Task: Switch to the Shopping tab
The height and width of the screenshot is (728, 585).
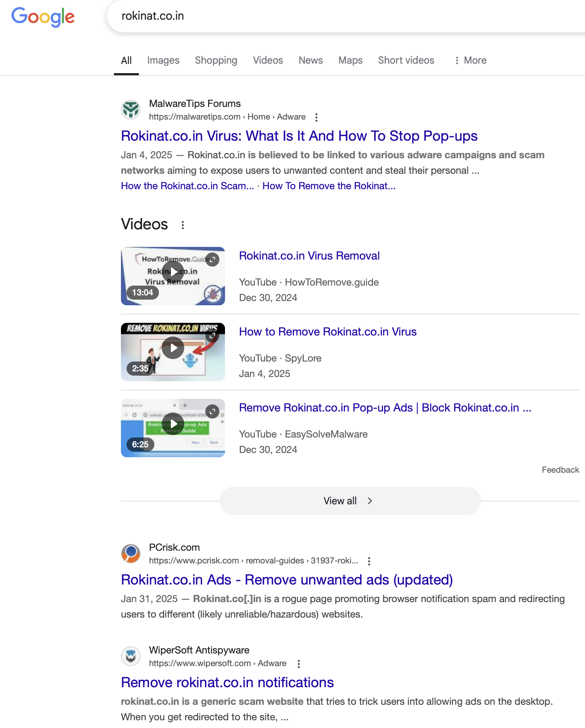Action: coord(216,60)
